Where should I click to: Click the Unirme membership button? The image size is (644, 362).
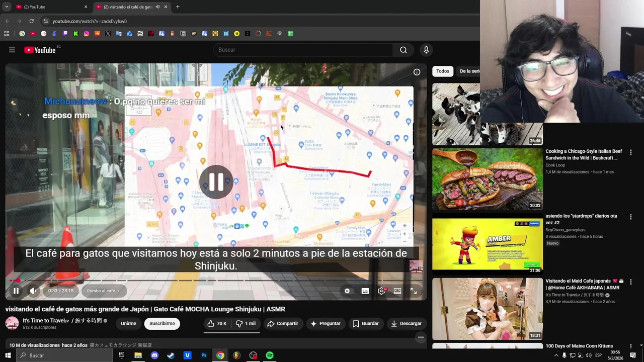[x=128, y=324]
